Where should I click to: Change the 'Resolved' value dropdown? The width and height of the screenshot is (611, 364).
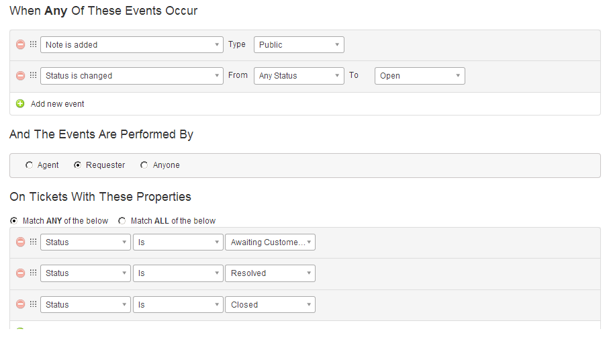click(270, 273)
